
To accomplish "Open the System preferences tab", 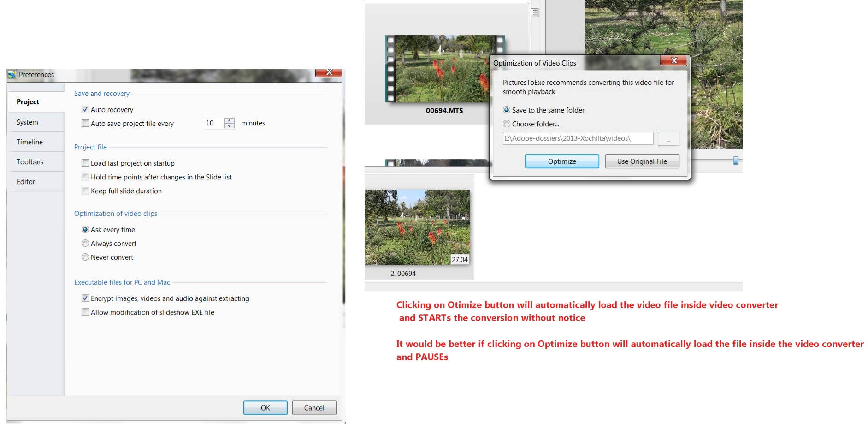I will (28, 122).
